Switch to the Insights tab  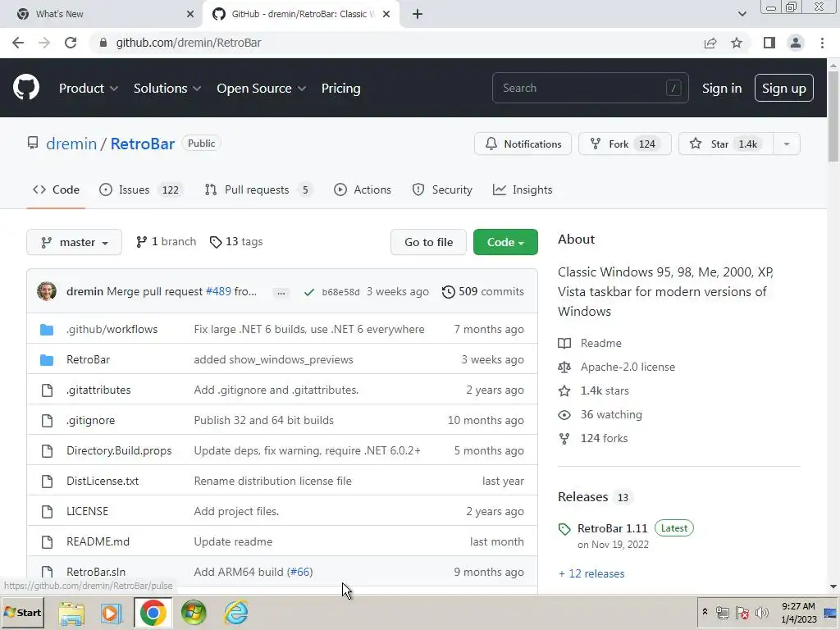(523, 190)
